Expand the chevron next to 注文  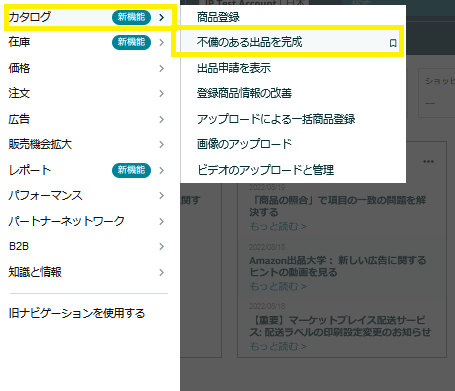[x=162, y=93]
